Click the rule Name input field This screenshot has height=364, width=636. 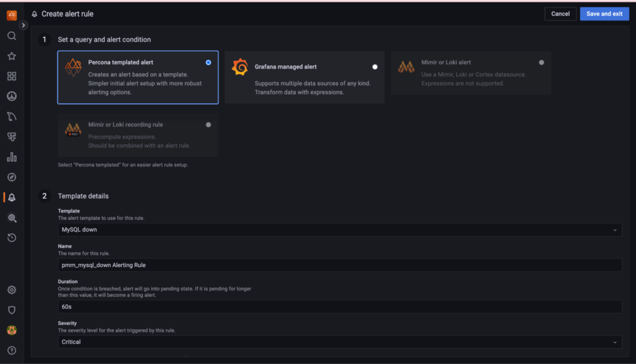pyautogui.click(x=340, y=265)
